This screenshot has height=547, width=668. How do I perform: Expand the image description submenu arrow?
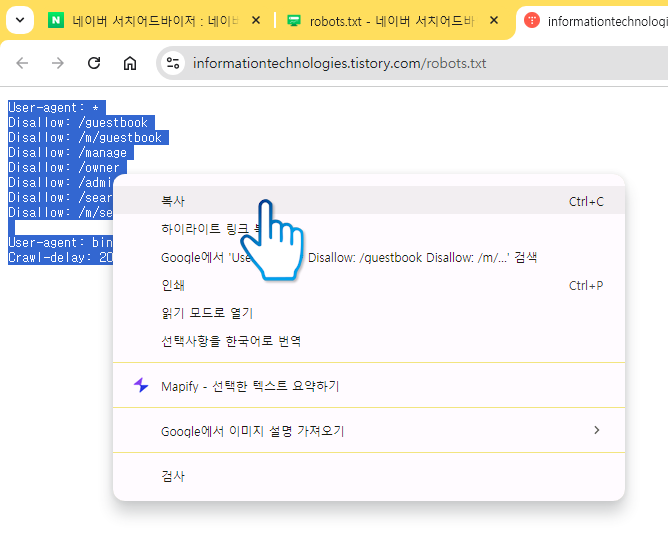coord(596,430)
